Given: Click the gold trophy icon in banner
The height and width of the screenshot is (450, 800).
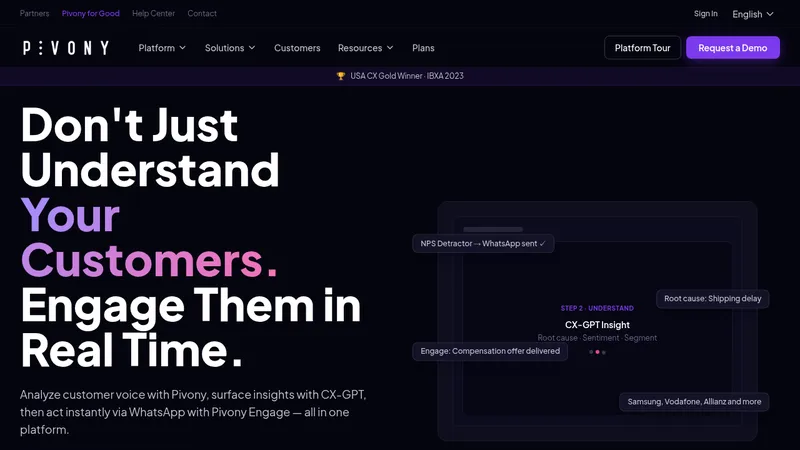Looking at the screenshot, I should click(x=341, y=76).
